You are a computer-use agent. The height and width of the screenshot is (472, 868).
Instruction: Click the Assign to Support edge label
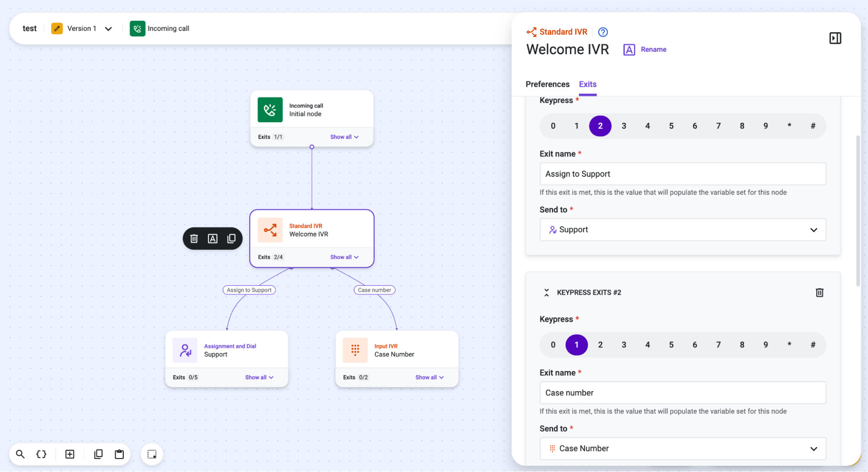point(249,290)
